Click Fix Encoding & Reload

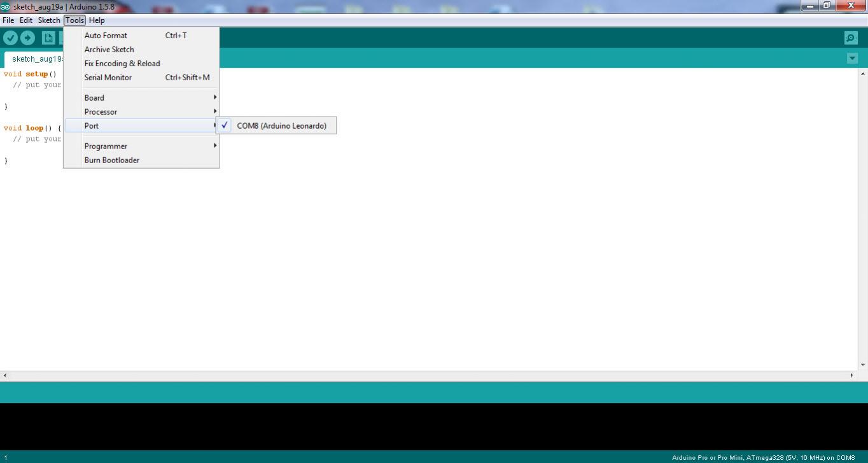click(122, 64)
